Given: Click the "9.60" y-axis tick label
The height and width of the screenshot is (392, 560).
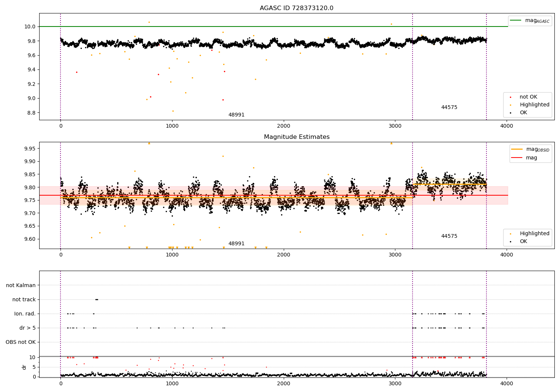Looking at the screenshot, I should point(29,239).
